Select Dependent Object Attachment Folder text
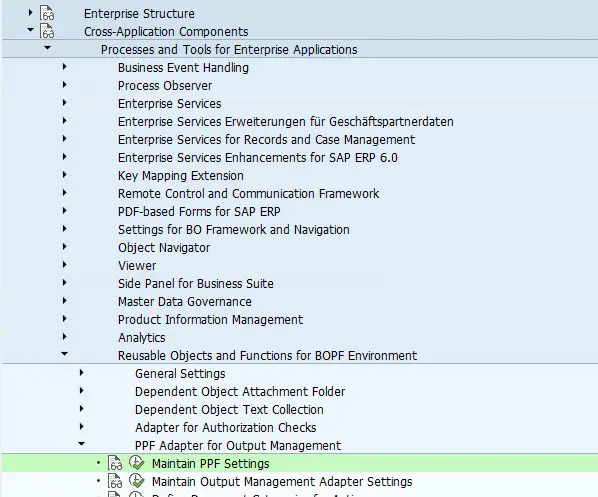The image size is (598, 497). point(240,391)
